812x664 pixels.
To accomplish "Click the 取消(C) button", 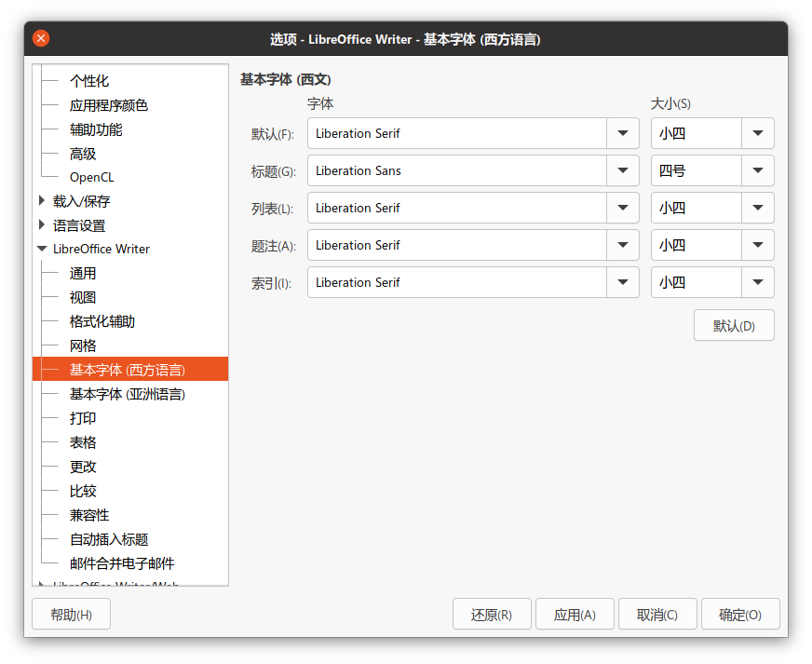I will point(657,615).
